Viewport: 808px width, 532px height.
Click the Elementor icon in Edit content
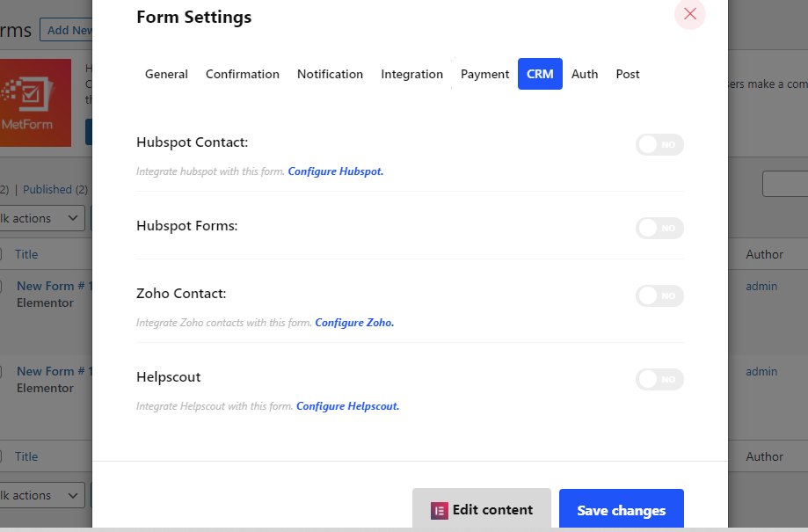coord(439,511)
